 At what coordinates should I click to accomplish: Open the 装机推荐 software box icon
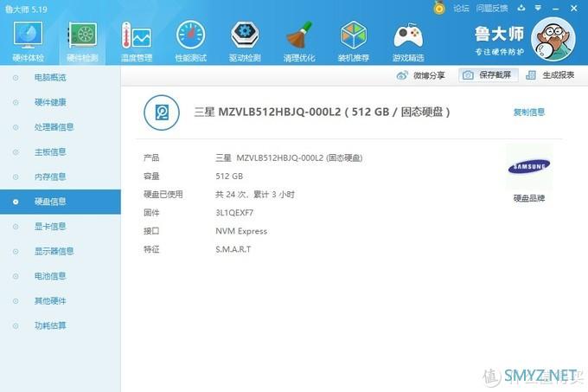click(x=354, y=40)
